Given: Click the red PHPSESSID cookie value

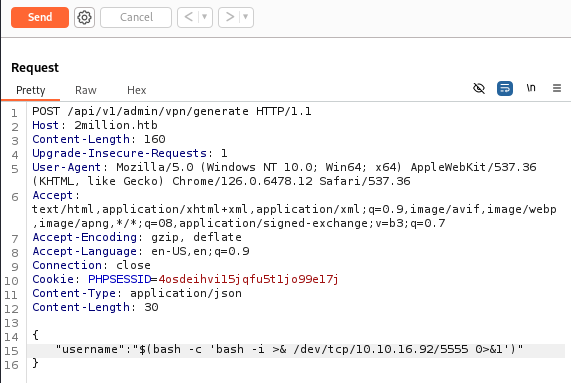Looking at the screenshot, I should pyautogui.click(x=248, y=279).
